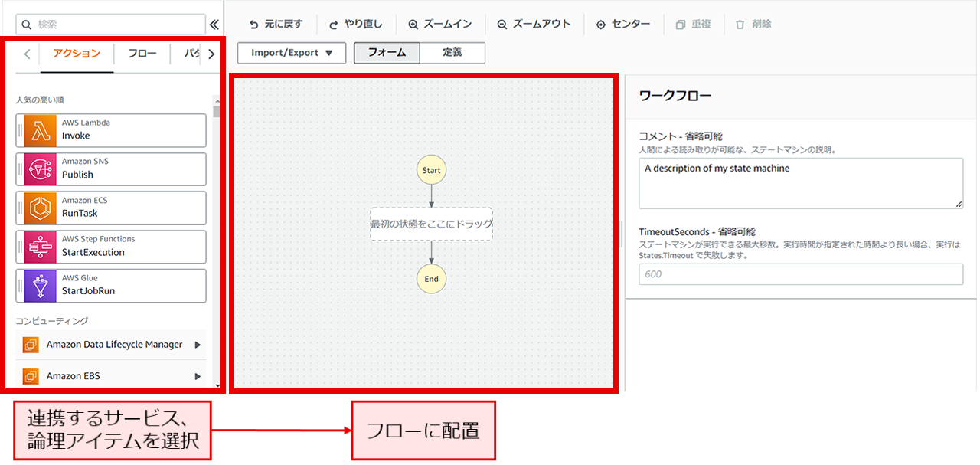Viewport: 980px width, 465px height.
Task: Select the Amazon SNS Publish action
Action: click(111, 169)
